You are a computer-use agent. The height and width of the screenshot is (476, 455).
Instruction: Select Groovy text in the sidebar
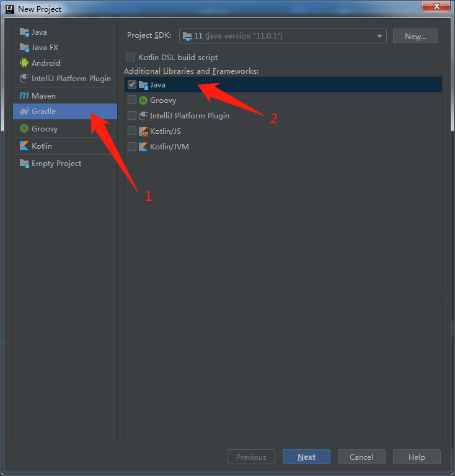(x=45, y=129)
